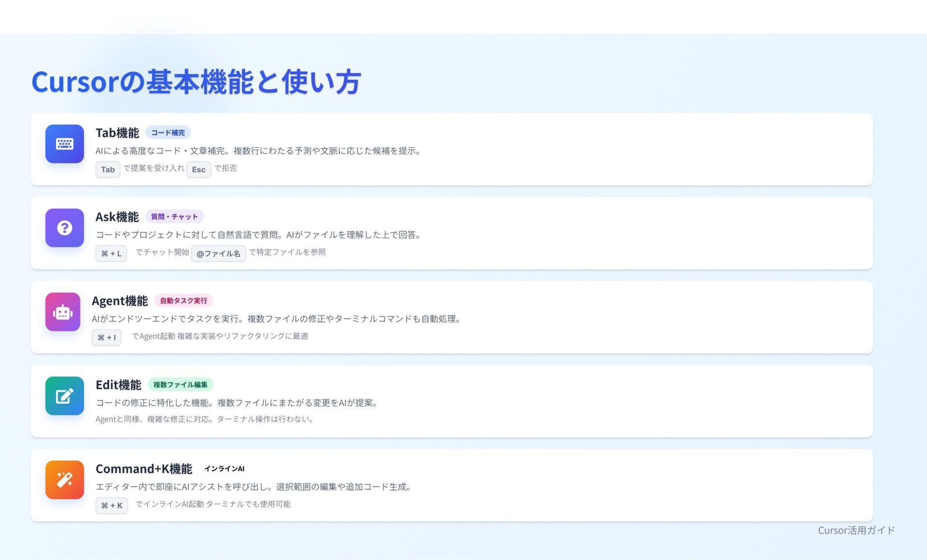Click the Edit機能 heading
This screenshot has width=927, height=560.
pos(118,385)
